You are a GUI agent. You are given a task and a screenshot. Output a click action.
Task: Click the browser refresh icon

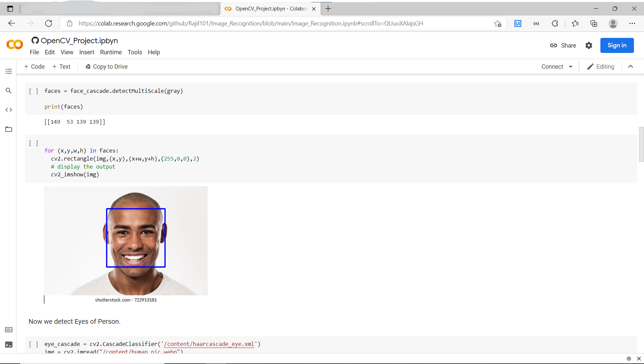49,23
